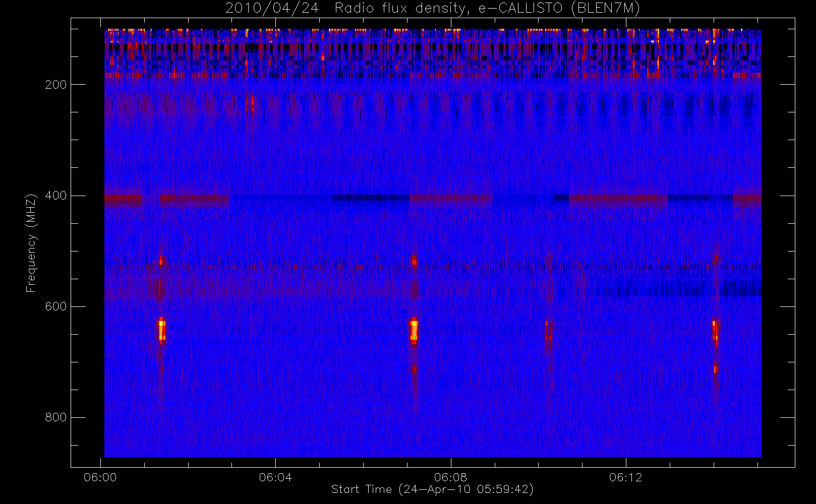This screenshot has width=816, height=504.
Task: Click the bright yellow burst near 06:01
Action: pyautogui.click(x=161, y=331)
